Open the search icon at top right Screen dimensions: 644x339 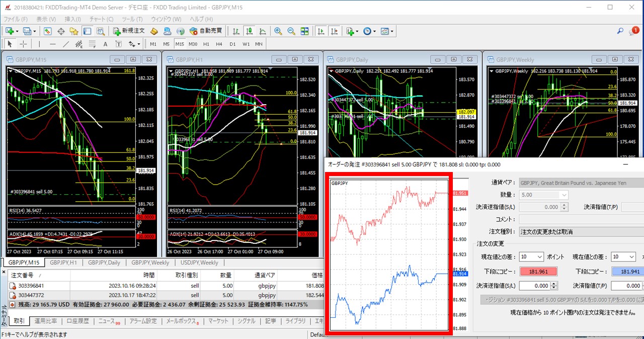tap(621, 31)
